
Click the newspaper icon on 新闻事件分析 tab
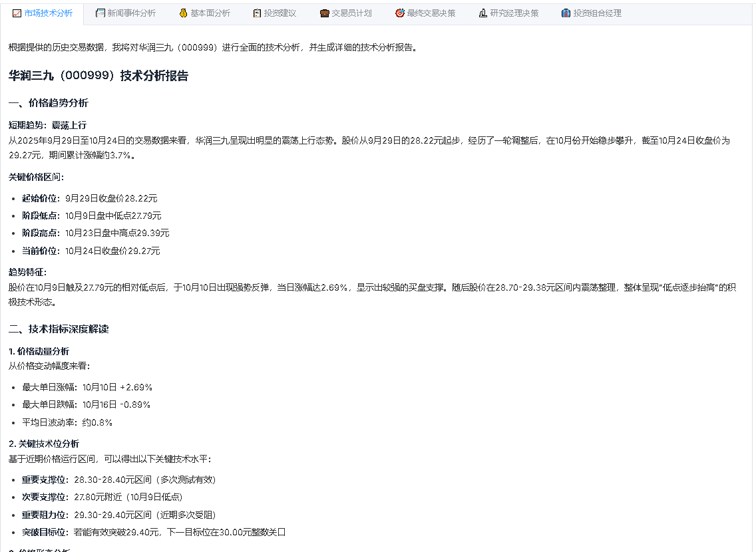tap(100, 13)
